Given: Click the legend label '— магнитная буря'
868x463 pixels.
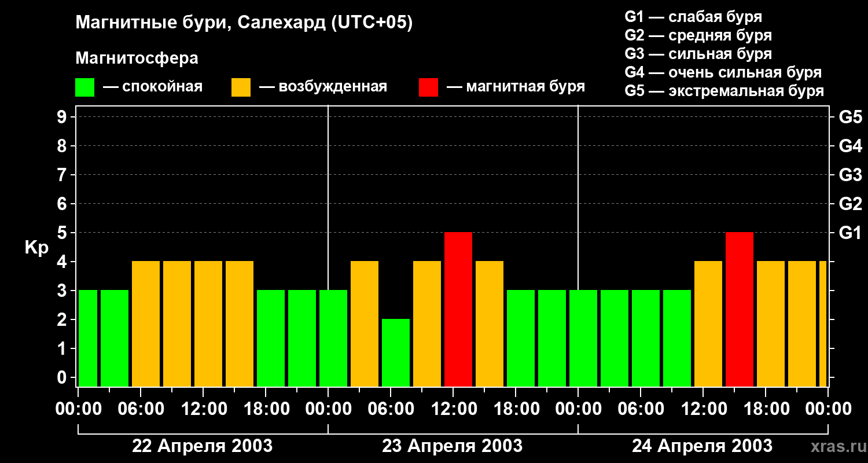Looking at the screenshot, I should pos(516,87).
